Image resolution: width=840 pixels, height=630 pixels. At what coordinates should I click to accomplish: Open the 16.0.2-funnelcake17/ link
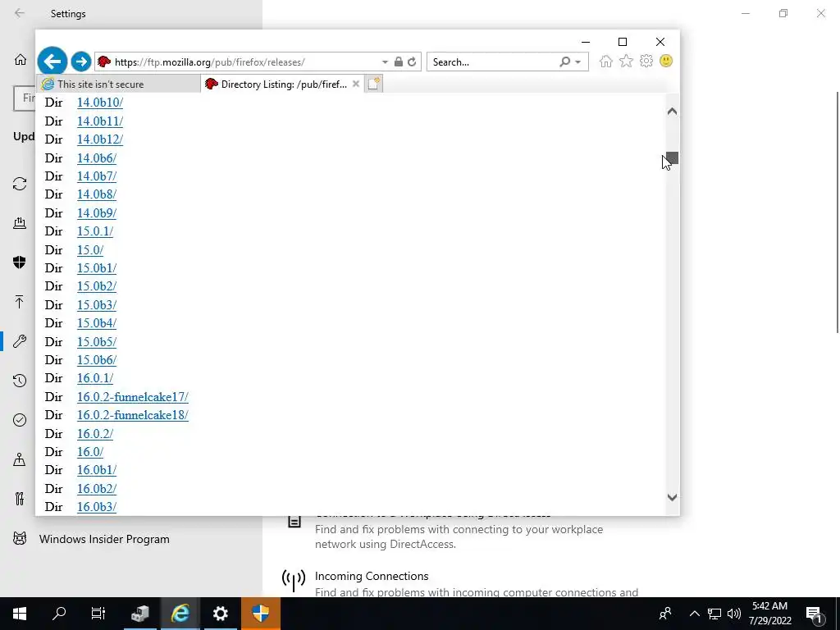(x=132, y=397)
